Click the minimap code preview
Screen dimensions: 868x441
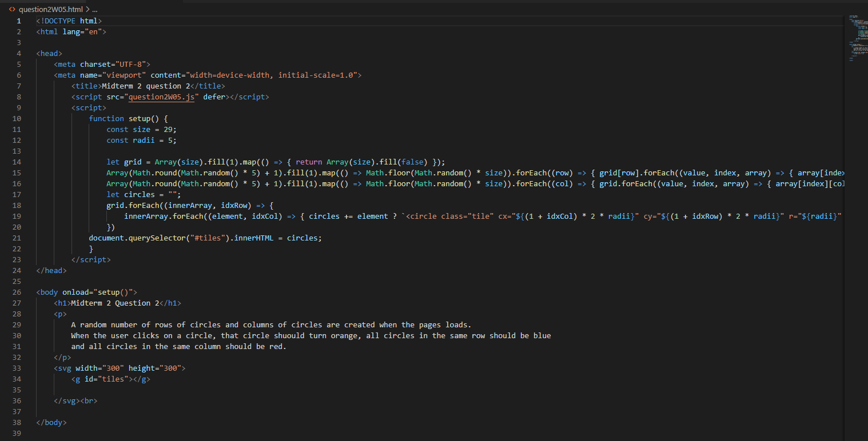tap(857, 38)
